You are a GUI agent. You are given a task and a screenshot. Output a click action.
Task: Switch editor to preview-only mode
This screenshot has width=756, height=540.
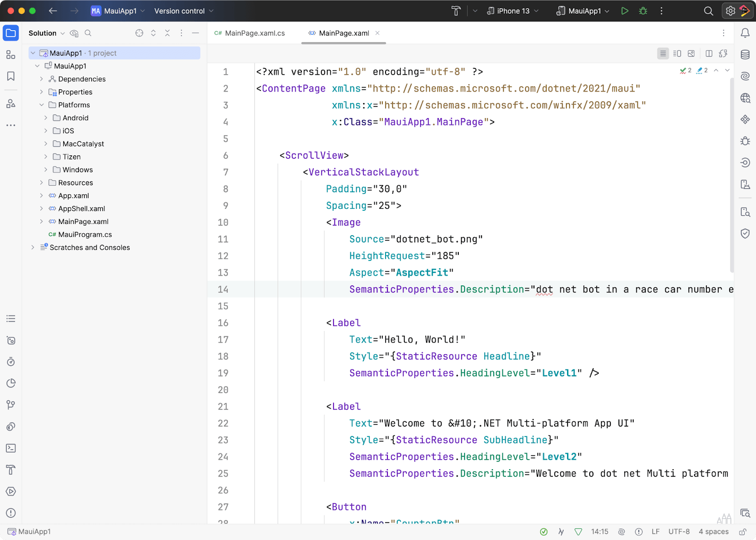[x=691, y=53]
